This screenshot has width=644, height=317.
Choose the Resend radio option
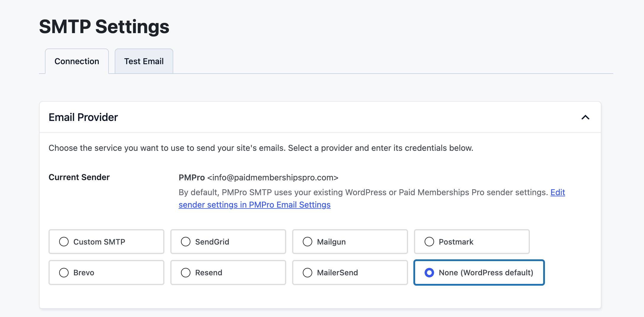click(x=228, y=272)
